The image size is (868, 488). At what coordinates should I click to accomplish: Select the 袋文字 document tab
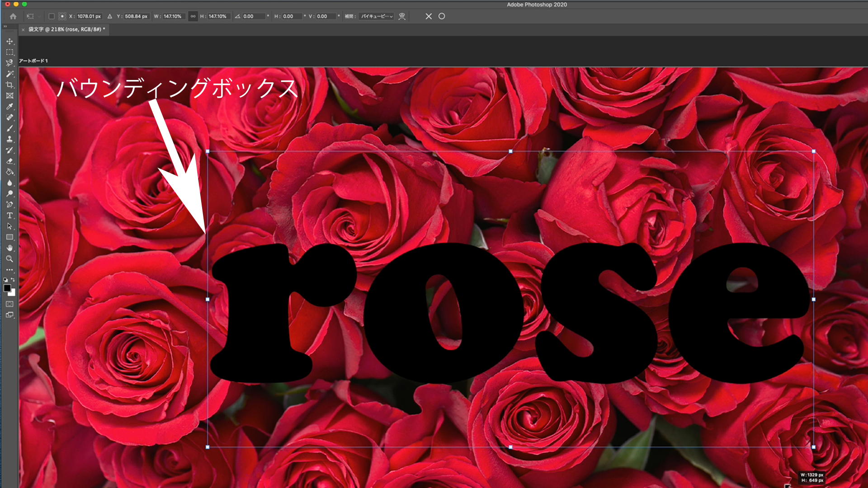point(66,29)
